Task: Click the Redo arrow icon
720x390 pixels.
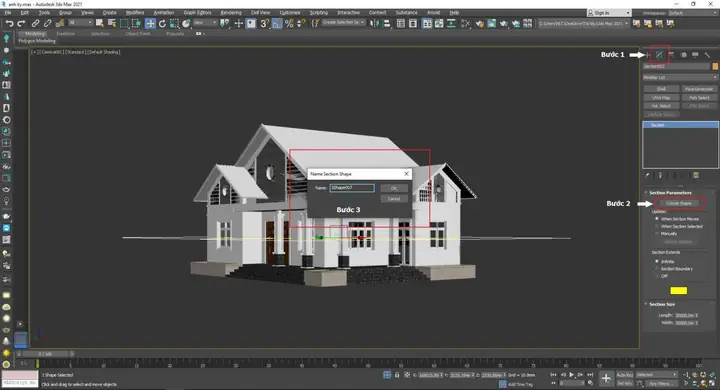Action: coord(21,23)
